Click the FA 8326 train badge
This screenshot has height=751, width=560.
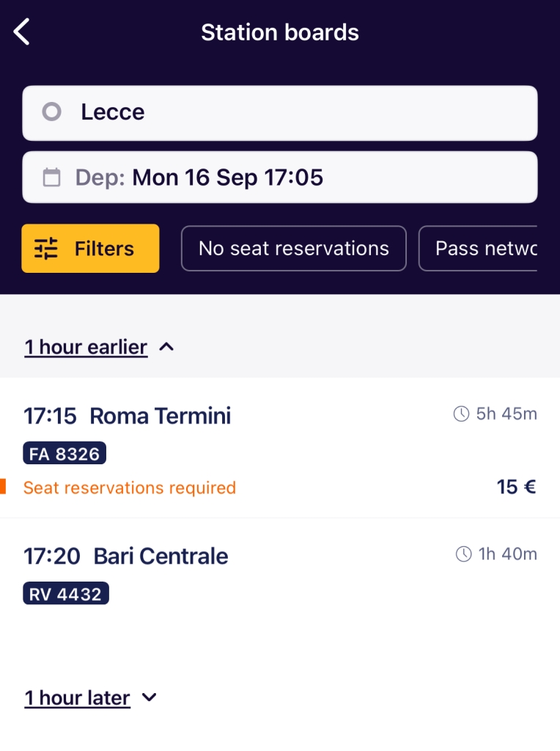(65, 453)
